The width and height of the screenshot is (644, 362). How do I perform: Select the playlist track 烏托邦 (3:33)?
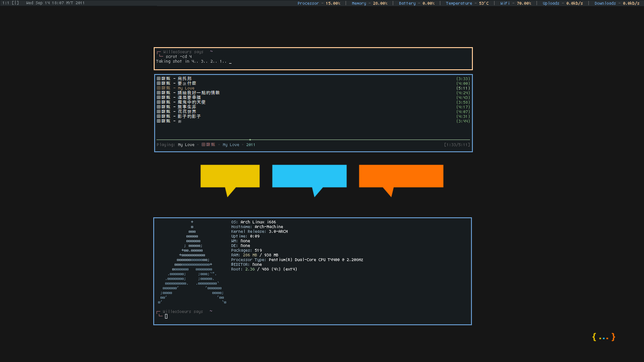point(314,79)
